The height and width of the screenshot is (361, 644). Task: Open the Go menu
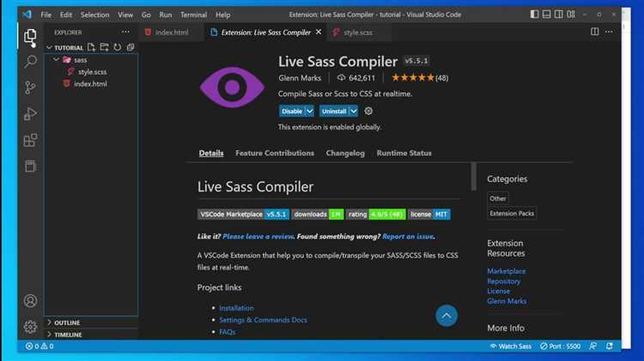tap(146, 15)
